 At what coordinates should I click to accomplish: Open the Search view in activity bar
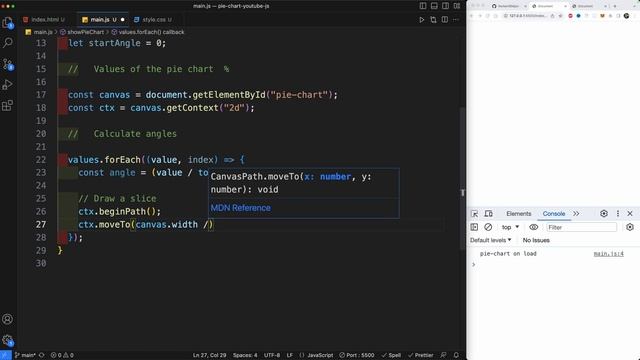[x=8, y=42]
